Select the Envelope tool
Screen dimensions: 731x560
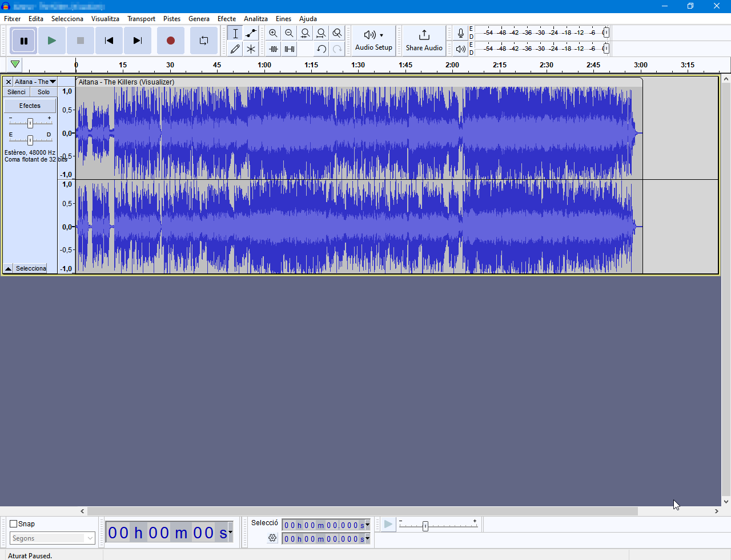pyautogui.click(x=251, y=33)
